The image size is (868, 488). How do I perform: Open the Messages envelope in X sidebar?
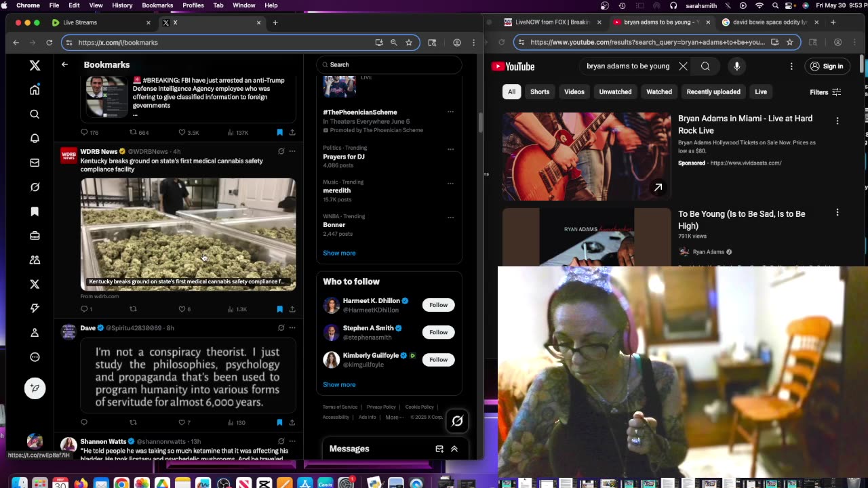[35, 163]
